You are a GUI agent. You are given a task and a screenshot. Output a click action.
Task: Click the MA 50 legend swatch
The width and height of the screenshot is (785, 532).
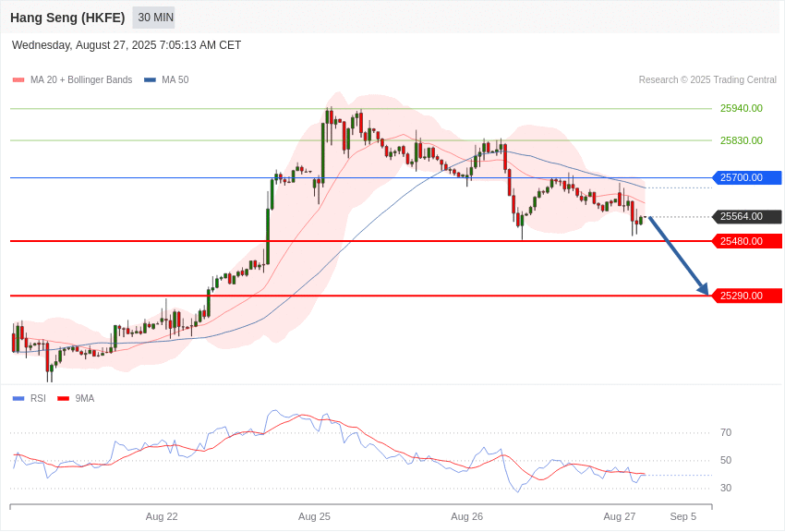150,79
